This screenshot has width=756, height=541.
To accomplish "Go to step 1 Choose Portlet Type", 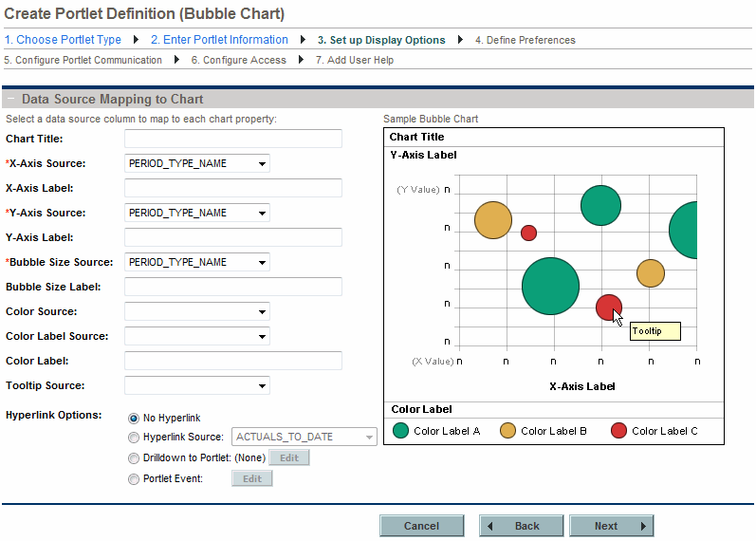I will pyautogui.click(x=63, y=40).
